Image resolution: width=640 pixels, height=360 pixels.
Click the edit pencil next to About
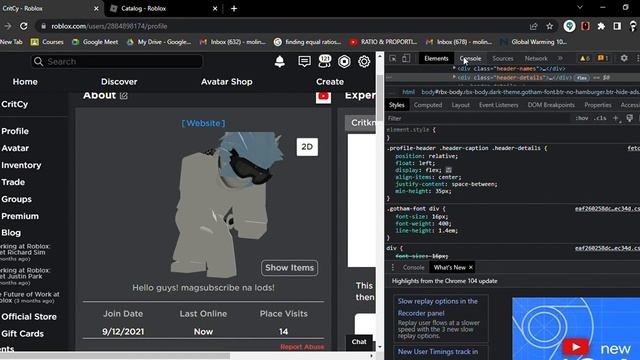click(124, 96)
